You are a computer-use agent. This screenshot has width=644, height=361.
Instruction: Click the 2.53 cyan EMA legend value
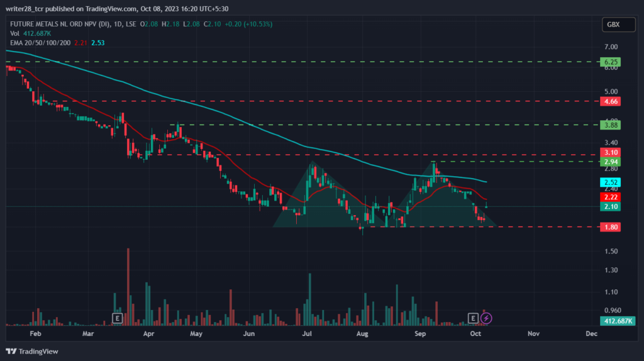[97, 43]
